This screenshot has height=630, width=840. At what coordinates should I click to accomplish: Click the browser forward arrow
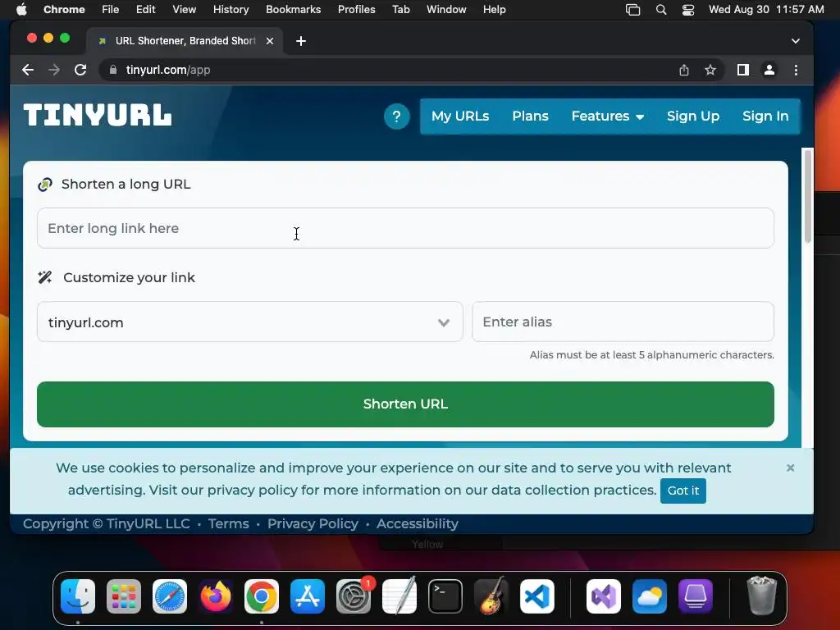pos(54,70)
